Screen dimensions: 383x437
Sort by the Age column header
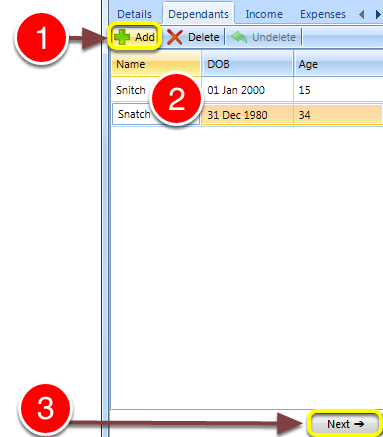[x=338, y=64]
